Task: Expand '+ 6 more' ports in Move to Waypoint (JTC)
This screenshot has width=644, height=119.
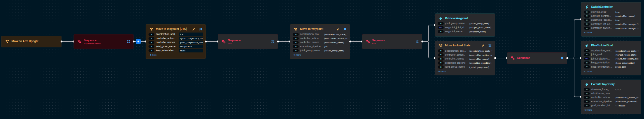Action: [x=152, y=55]
